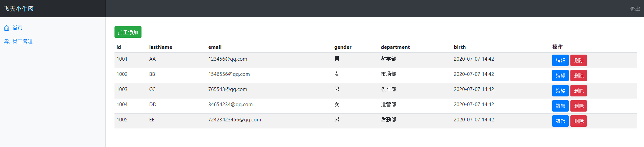Screen dimensions: 644x147
Task: Click the employee management users icon
Action: tap(6, 41)
